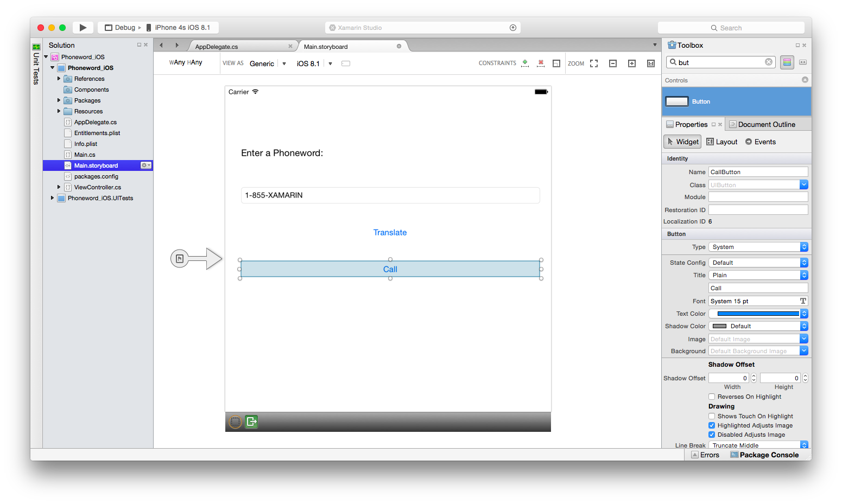Click the Translate button on the canvas

tap(390, 233)
